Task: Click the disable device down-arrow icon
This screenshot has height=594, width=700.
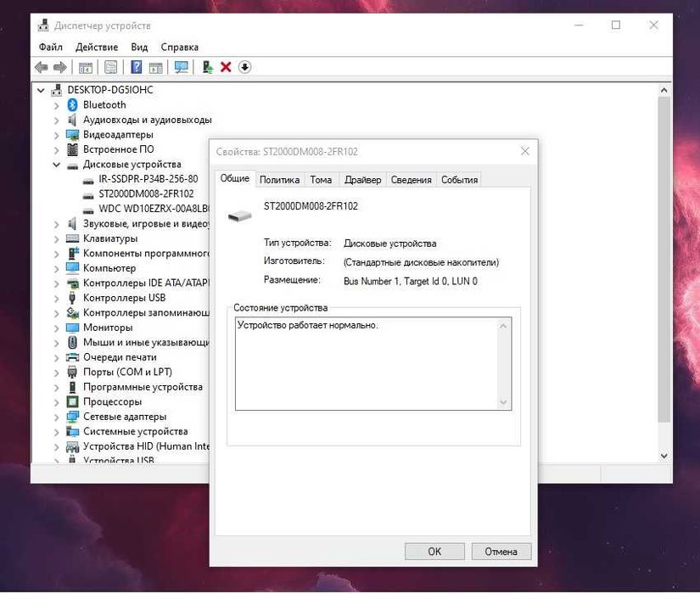Action: [244, 67]
